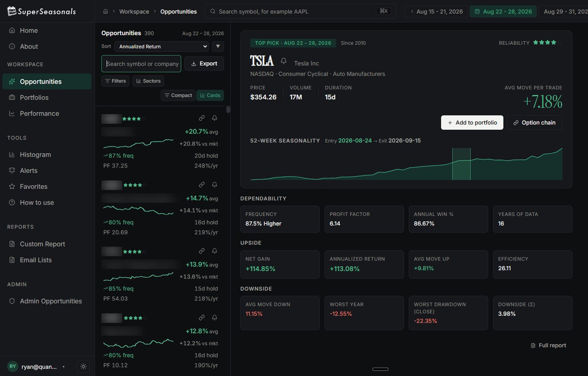Click the SuperSeasonals logo
The height and width of the screenshot is (376, 588).
pyautogui.click(x=42, y=11)
